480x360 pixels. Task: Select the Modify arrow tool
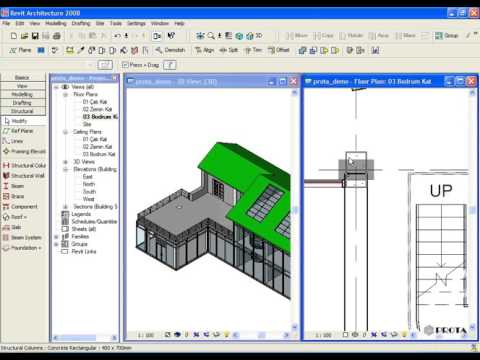point(16,121)
